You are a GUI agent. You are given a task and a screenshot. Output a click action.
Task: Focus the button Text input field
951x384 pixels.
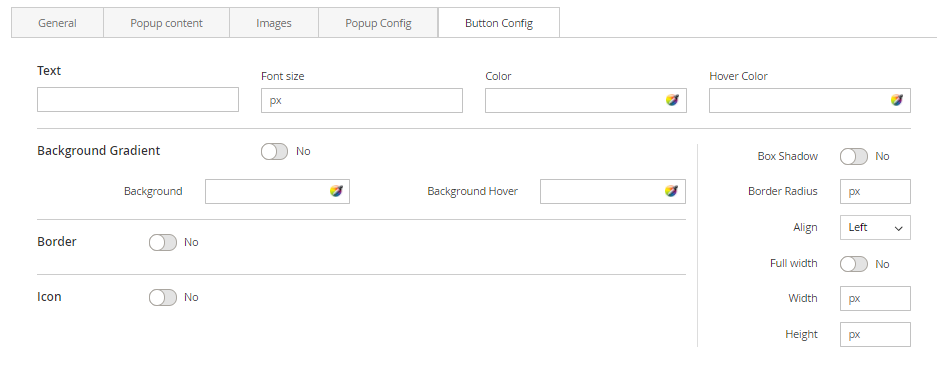(138, 99)
